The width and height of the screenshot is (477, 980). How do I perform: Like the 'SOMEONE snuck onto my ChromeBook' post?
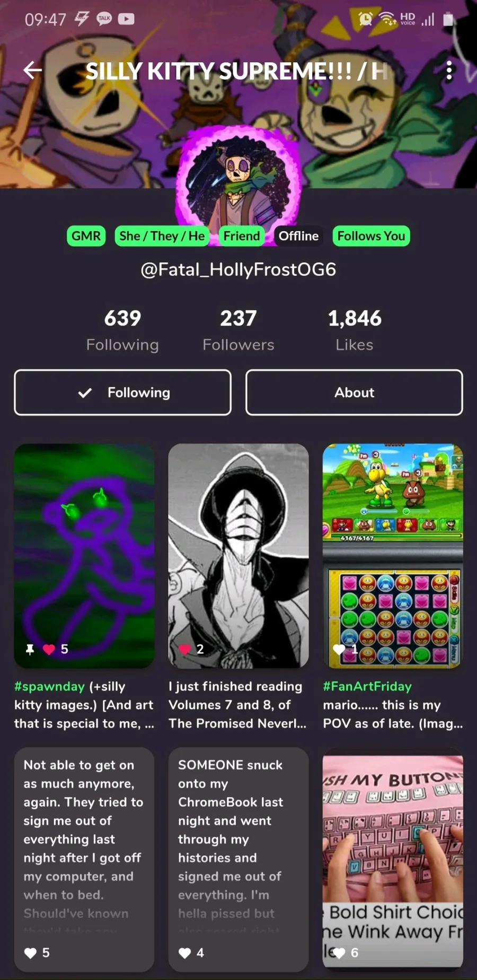click(x=185, y=953)
